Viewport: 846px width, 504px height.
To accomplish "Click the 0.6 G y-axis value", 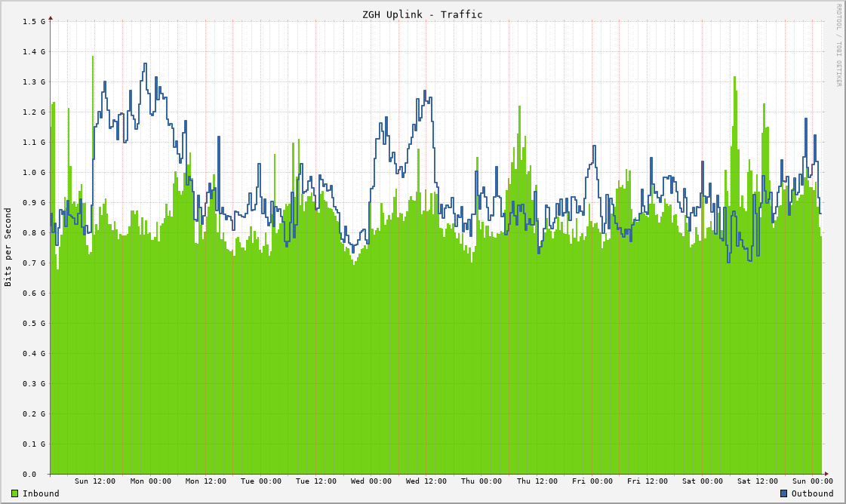I will 34,293.
